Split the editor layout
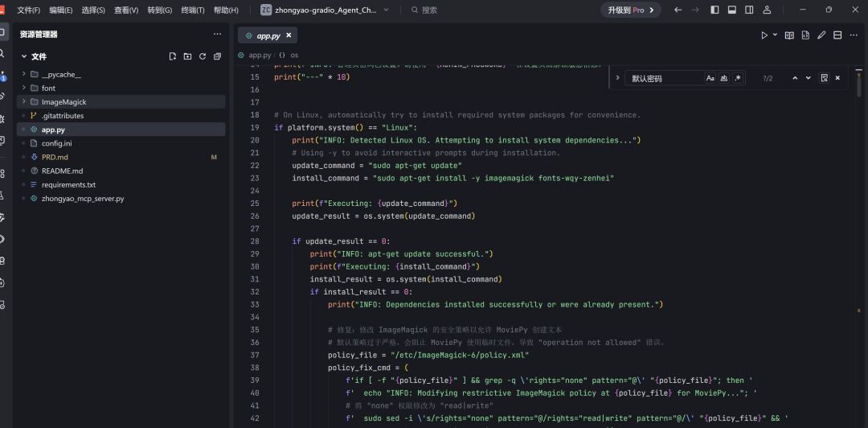This screenshot has width=868, height=428. pos(837,35)
